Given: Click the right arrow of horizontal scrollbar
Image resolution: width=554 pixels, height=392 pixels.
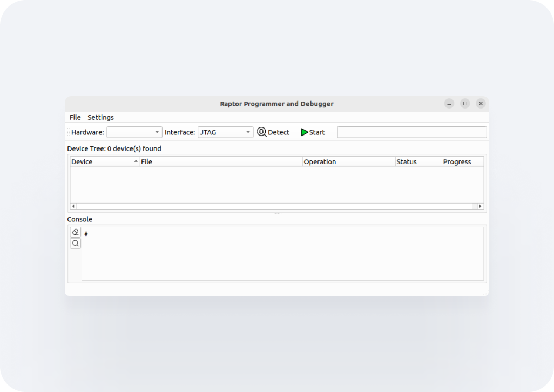Looking at the screenshot, I should click(480, 206).
